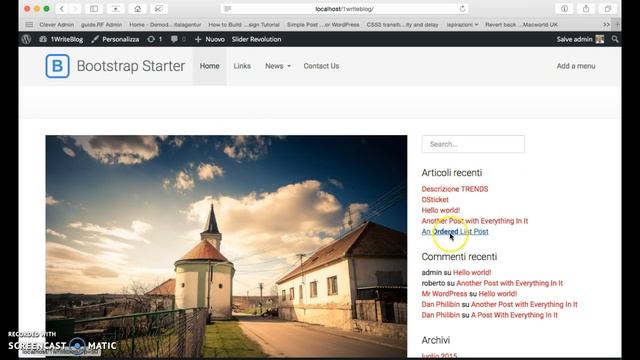Click the Bootstrap B logo
The image size is (640, 360).
pyautogui.click(x=58, y=66)
